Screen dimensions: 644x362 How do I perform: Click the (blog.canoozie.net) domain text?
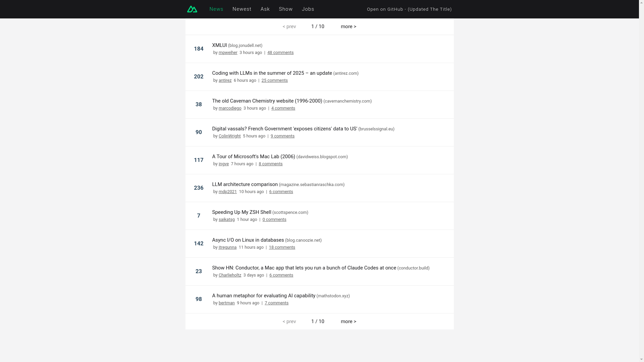(x=303, y=240)
